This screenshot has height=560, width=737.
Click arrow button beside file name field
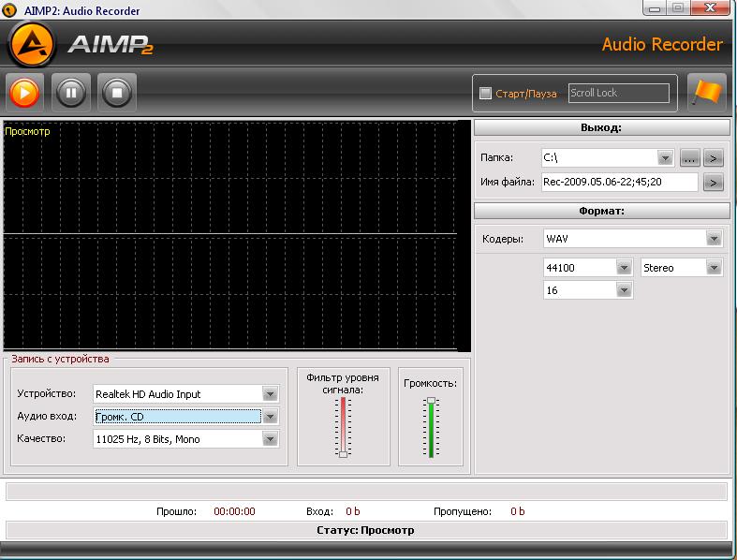tap(713, 182)
